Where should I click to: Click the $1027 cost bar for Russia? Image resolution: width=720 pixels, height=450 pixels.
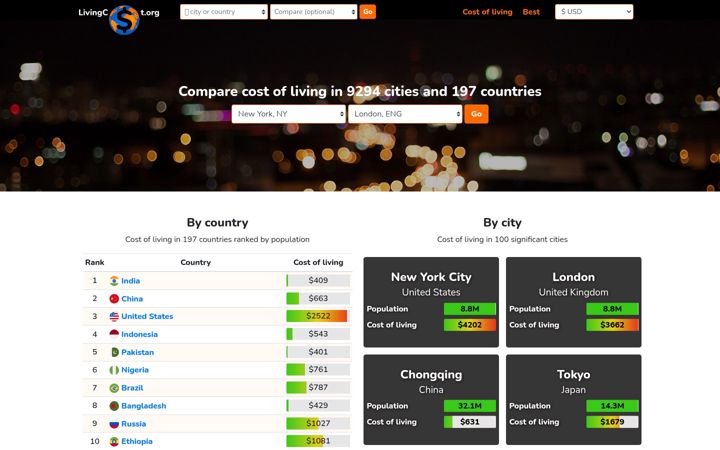(318, 423)
